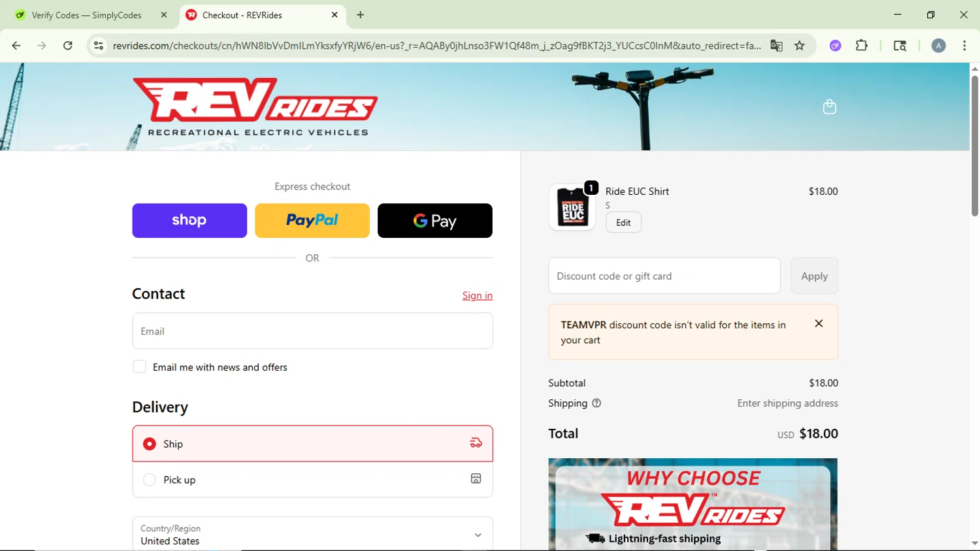The height and width of the screenshot is (551, 980).
Task: Click the Ride EUC Shirt product thumbnail
Action: click(x=572, y=207)
